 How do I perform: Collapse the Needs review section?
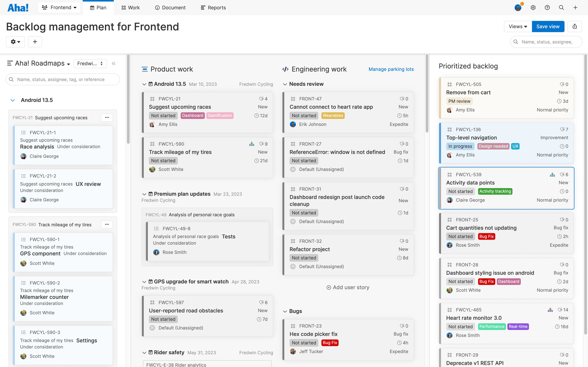[285, 84]
